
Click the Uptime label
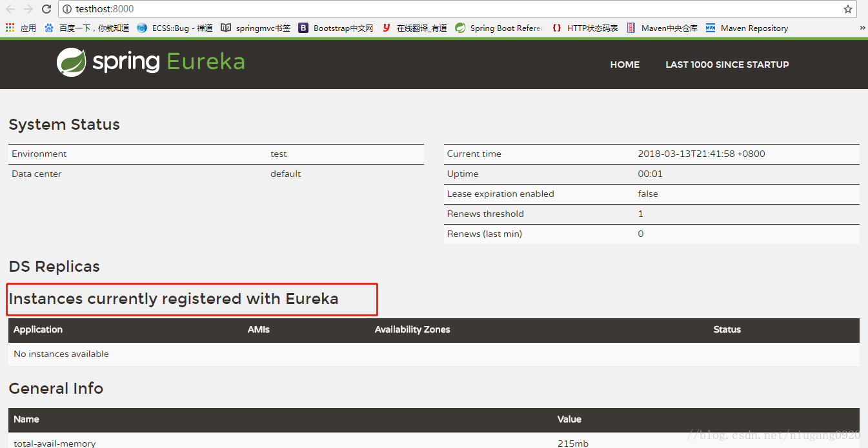click(x=463, y=174)
